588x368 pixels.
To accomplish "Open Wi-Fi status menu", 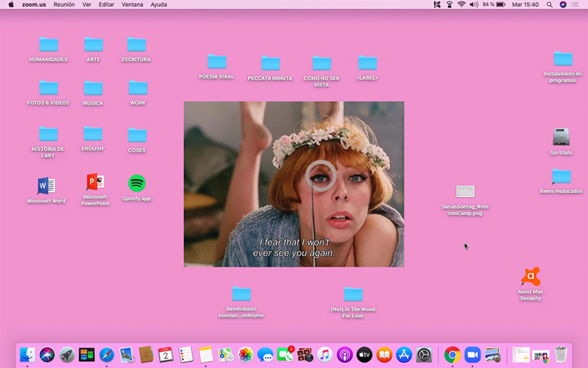I will coord(461,5).
